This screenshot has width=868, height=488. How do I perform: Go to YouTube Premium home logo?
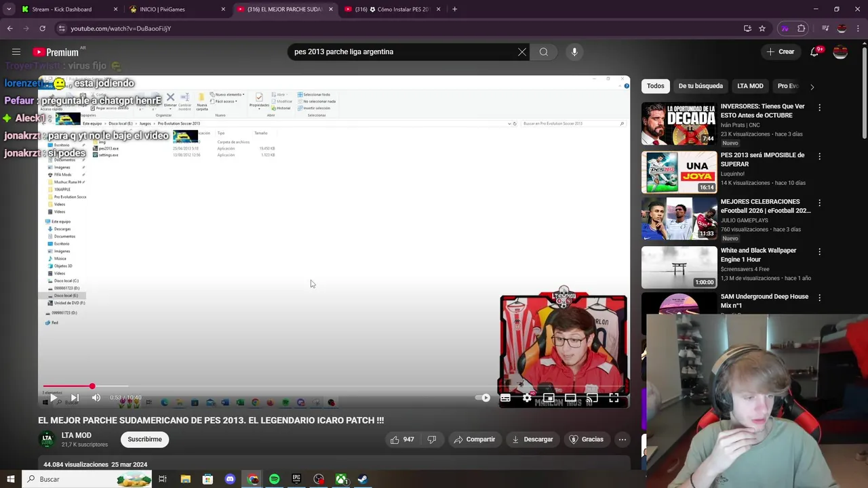56,52
